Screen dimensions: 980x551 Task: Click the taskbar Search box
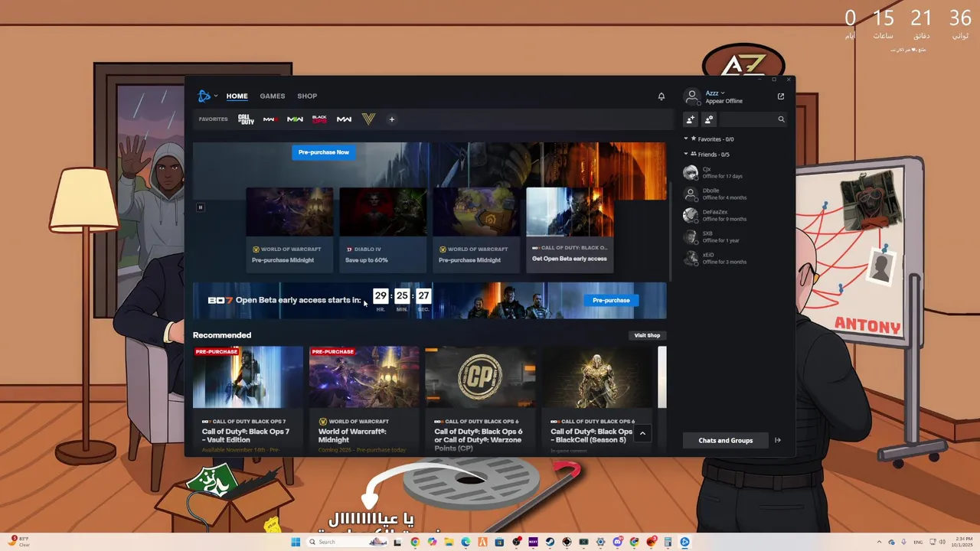[x=346, y=542]
